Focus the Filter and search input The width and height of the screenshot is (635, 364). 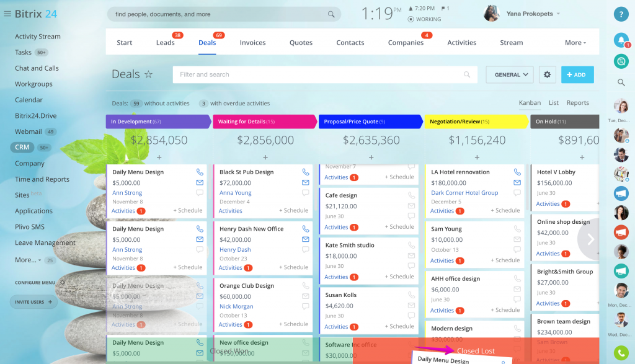[325, 74]
